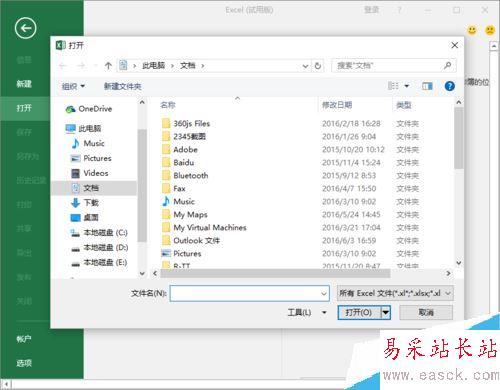
Task: Select the 打开 tab in Excel backstage
Action: tap(24, 108)
